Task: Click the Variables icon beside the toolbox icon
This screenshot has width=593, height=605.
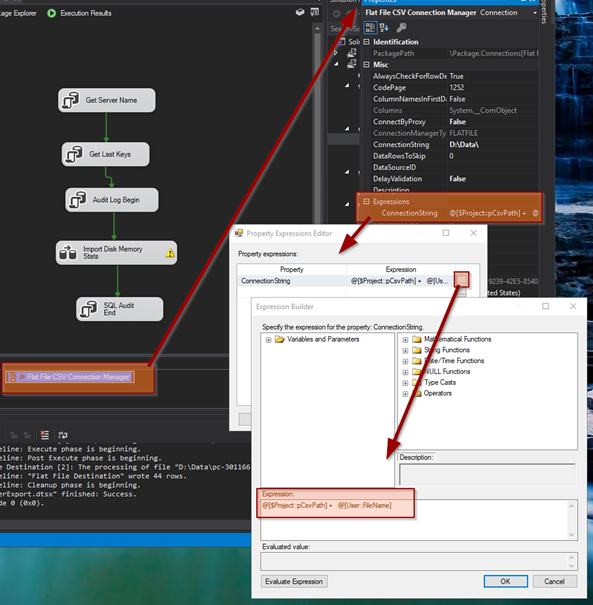Action: coord(315,12)
